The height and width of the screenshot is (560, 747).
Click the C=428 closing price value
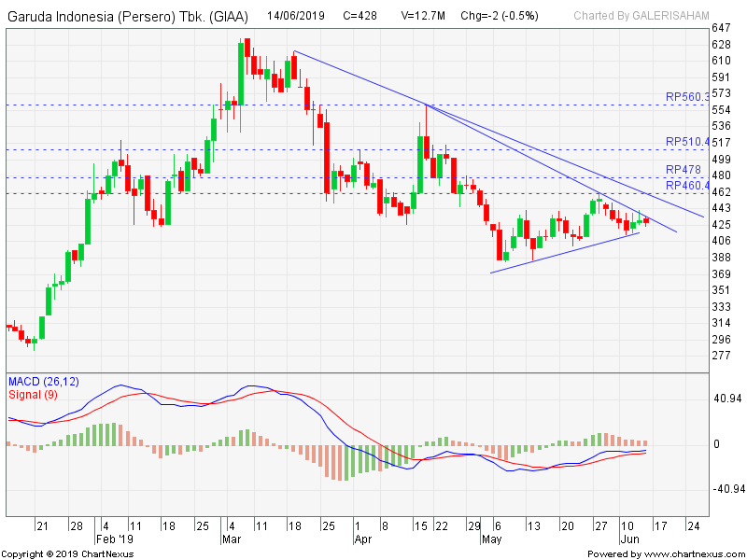(x=361, y=16)
